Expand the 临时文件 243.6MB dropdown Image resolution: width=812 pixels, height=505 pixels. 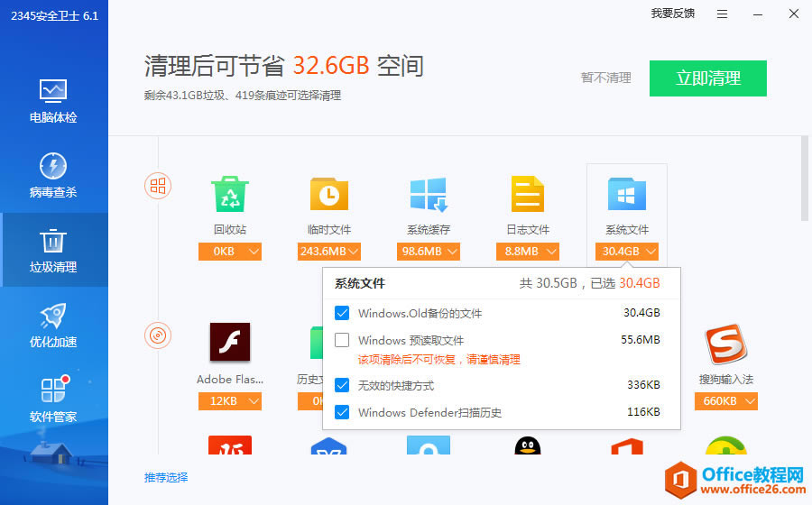click(329, 252)
